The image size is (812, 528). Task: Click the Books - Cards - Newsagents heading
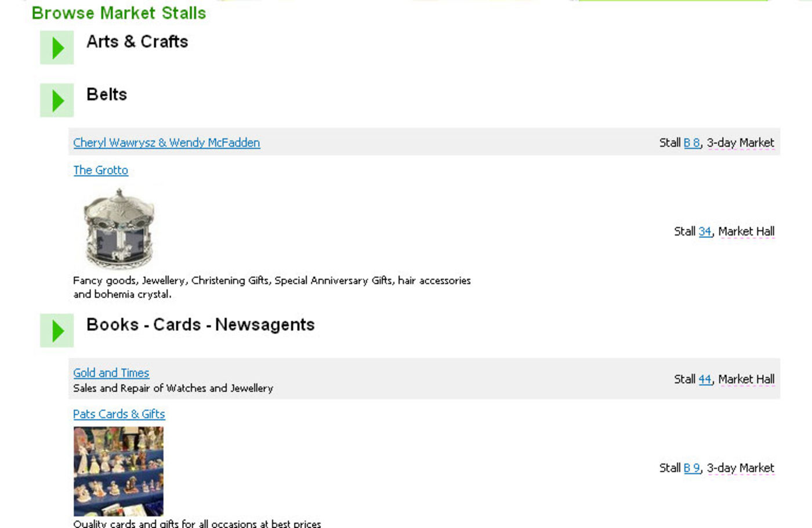pos(200,325)
